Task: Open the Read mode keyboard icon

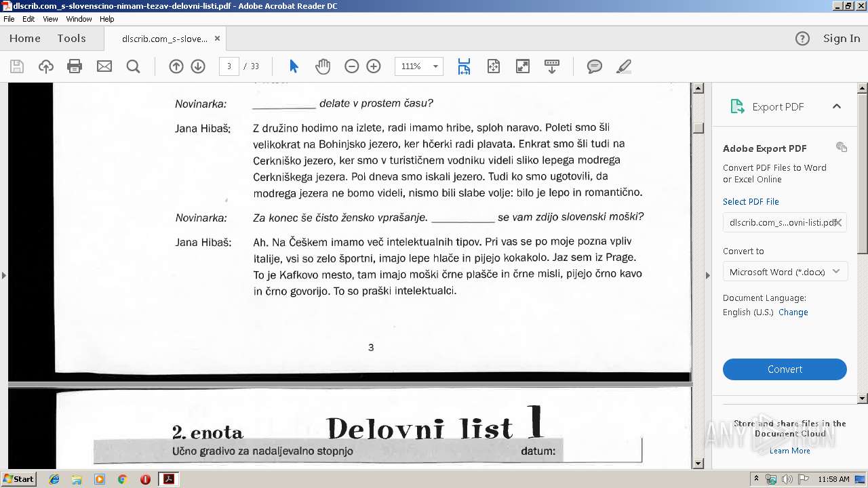Action: [552, 66]
